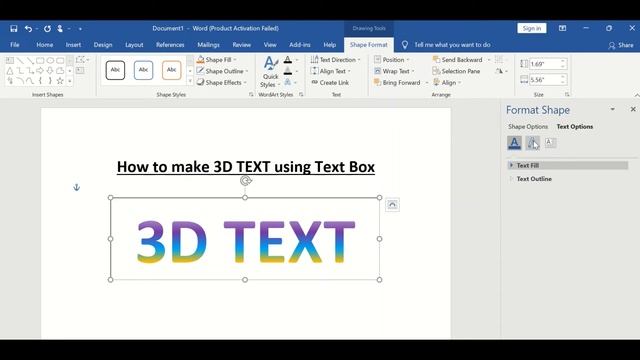Switch to the Home tab
640x360 pixels.
point(44,45)
